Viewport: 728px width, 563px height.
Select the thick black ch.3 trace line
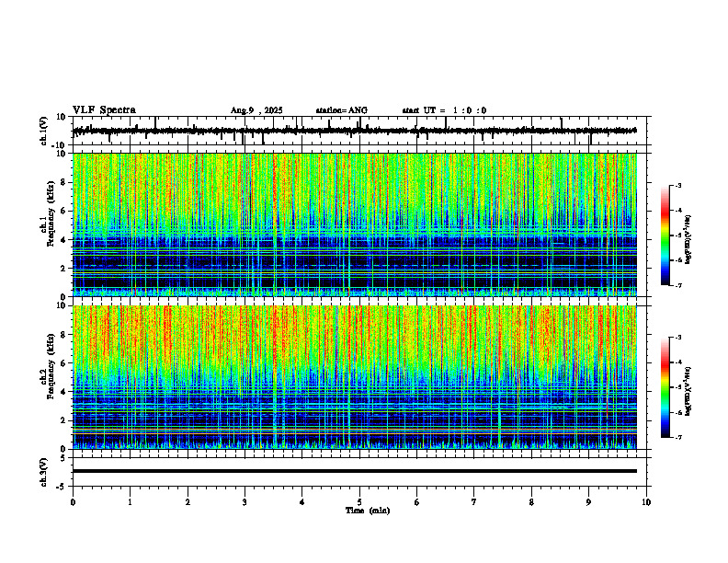click(x=354, y=471)
